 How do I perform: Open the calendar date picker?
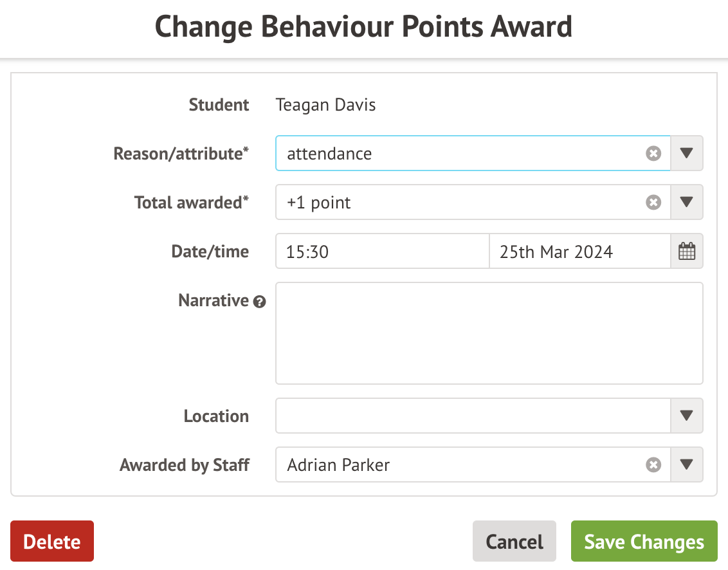click(x=687, y=252)
